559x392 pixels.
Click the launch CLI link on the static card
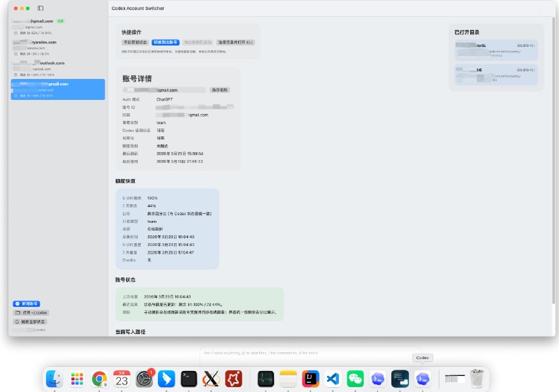526,45
